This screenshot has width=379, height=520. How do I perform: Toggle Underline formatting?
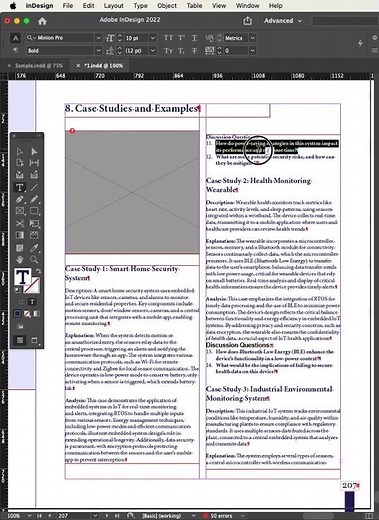pos(194,38)
